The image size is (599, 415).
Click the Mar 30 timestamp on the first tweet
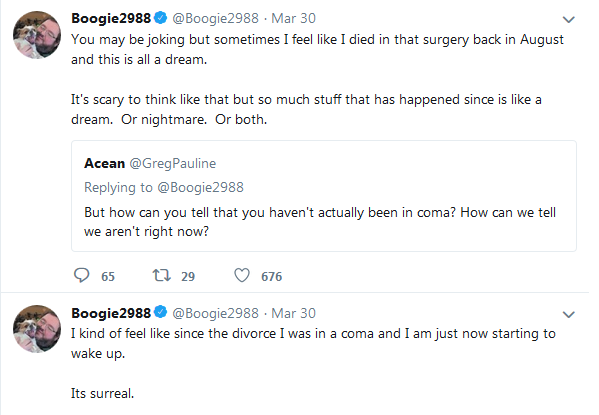pos(293,18)
